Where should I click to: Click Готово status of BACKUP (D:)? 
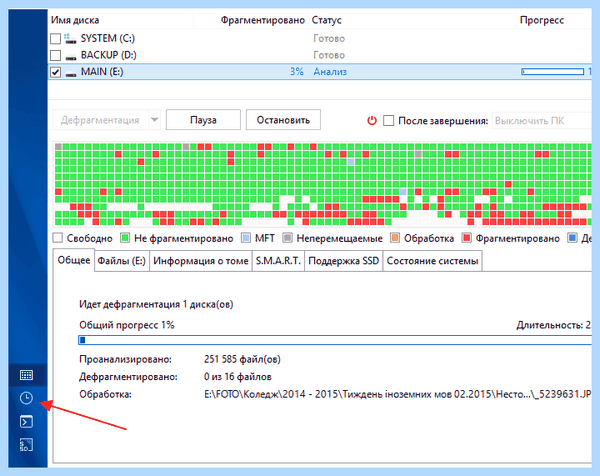tap(329, 55)
